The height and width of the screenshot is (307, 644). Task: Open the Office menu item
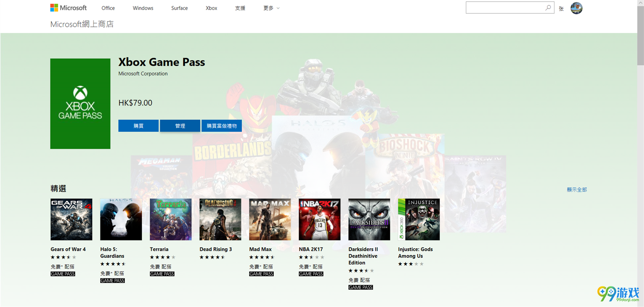(108, 8)
